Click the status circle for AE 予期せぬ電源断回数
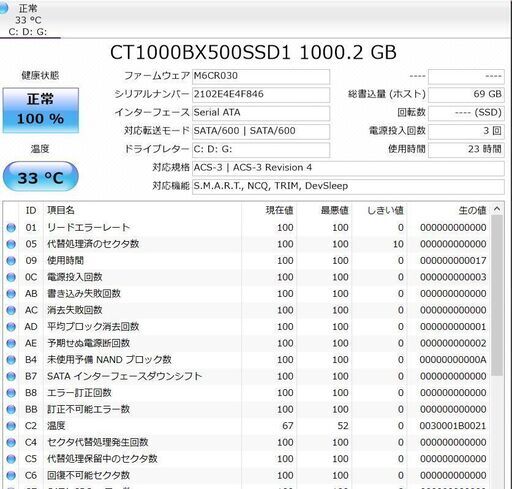The width and height of the screenshot is (512, 489). [11, 343]
